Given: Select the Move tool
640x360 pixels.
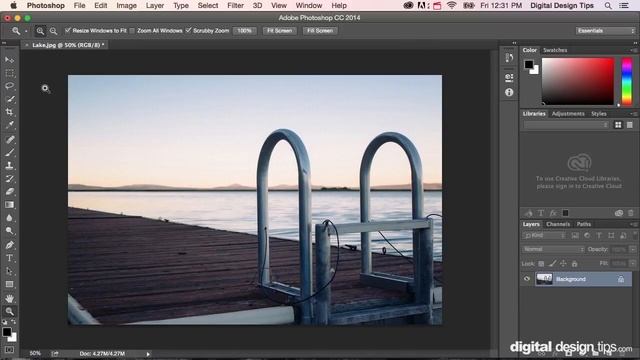Looking at the screenshot, I should [x=9, y=60].
